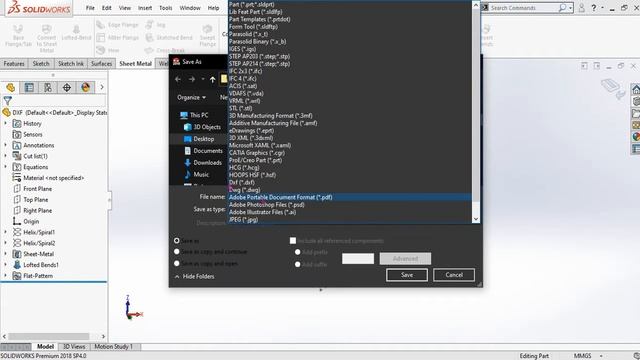
Task: Click the Hem tool icon
Action: [100, 50]
